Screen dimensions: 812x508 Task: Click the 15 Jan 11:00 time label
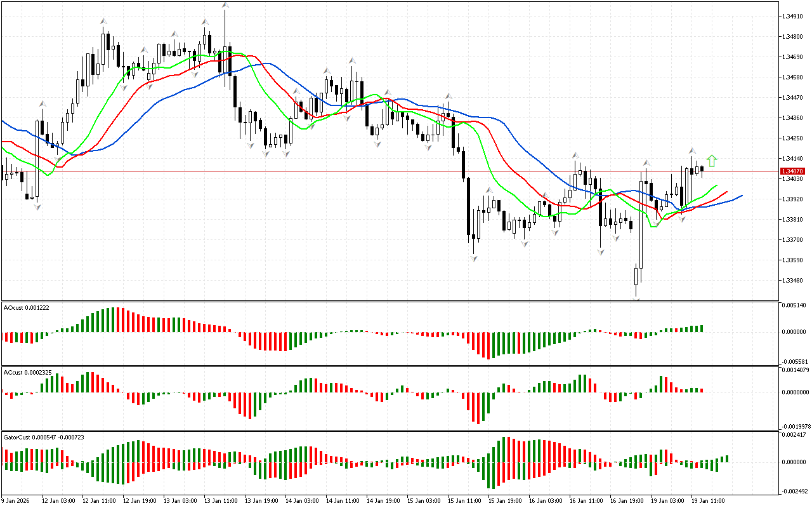pos(464,501)
